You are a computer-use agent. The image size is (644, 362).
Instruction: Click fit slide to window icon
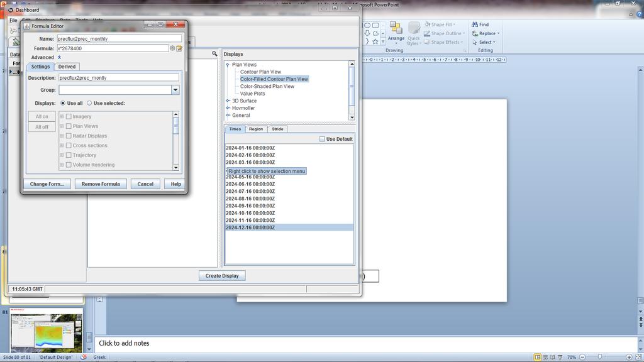pyautogui.click(x=639, y=357)
